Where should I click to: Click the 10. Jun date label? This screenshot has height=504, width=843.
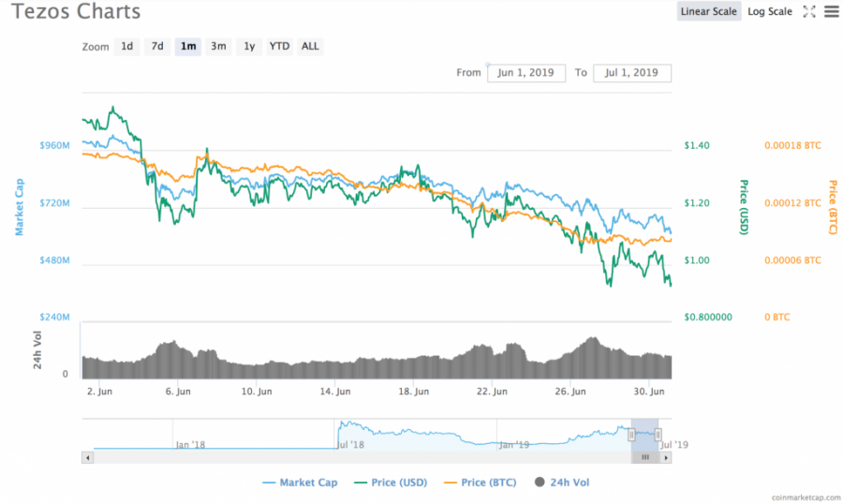pos(257,392)
